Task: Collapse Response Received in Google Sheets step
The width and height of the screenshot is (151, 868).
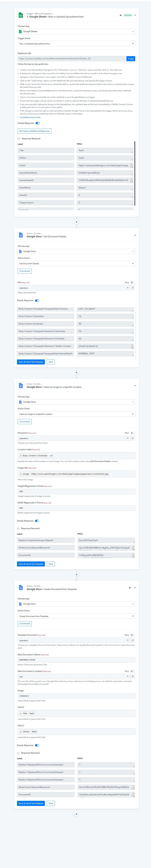Action: (x=18, y=138)
